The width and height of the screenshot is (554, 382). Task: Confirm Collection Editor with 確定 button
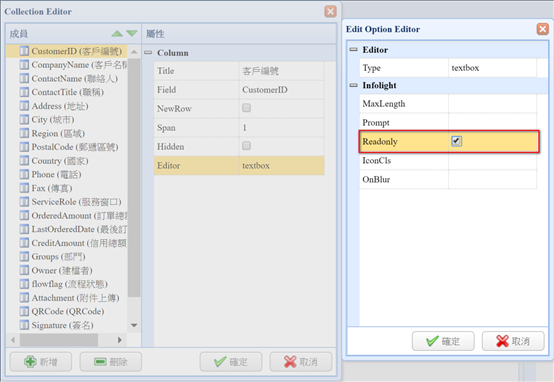tap(231, 362)
